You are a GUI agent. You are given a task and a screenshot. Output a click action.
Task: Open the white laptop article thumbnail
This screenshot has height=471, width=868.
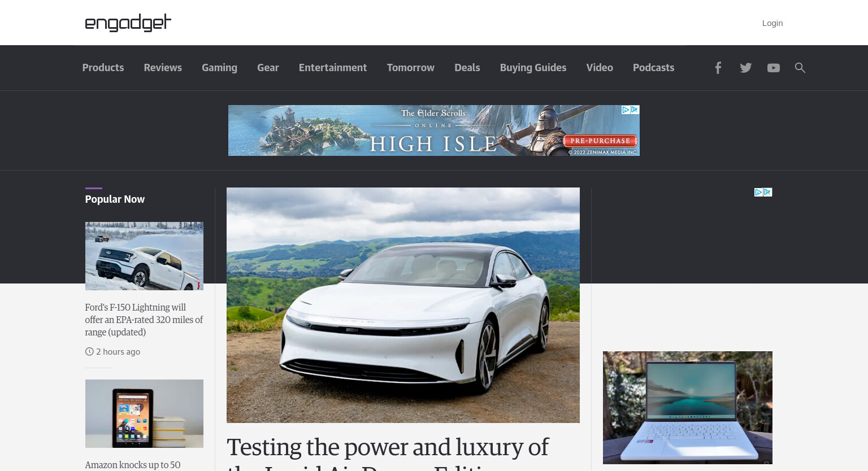point(688,408)
